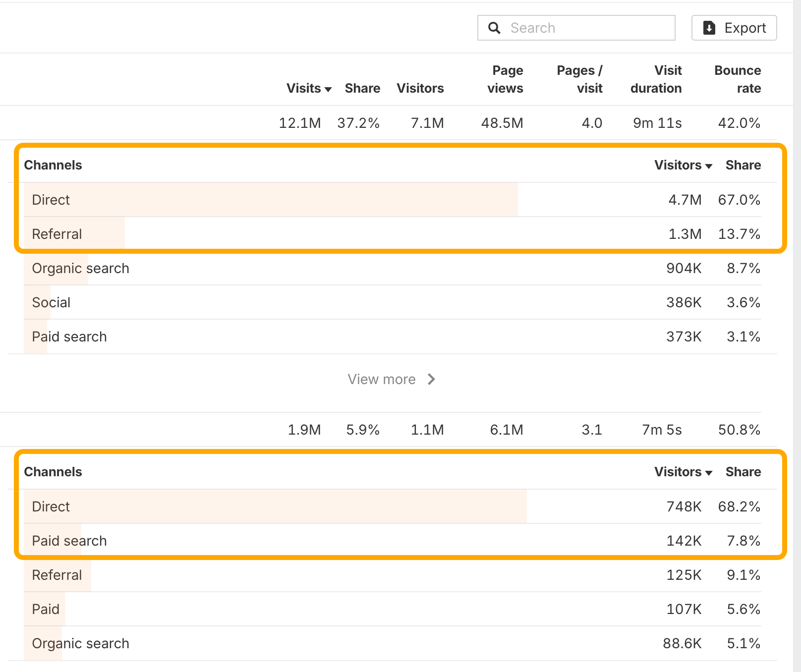Image resolution: width=801 pixels, height=672 pixels.
Task: Select Paid search row with 142K visitors
Action: click(x=393, y=541)
